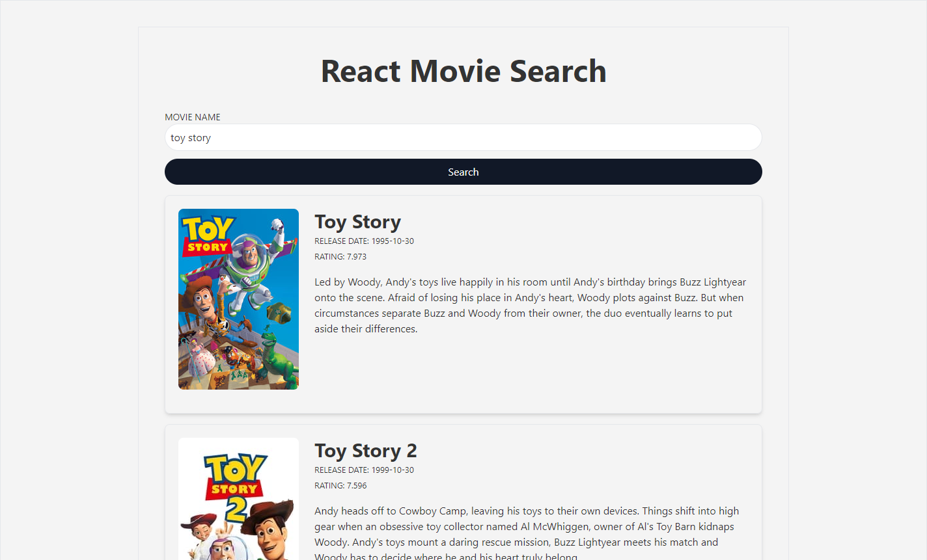Click the React Movie Search heading

(463, 71)
